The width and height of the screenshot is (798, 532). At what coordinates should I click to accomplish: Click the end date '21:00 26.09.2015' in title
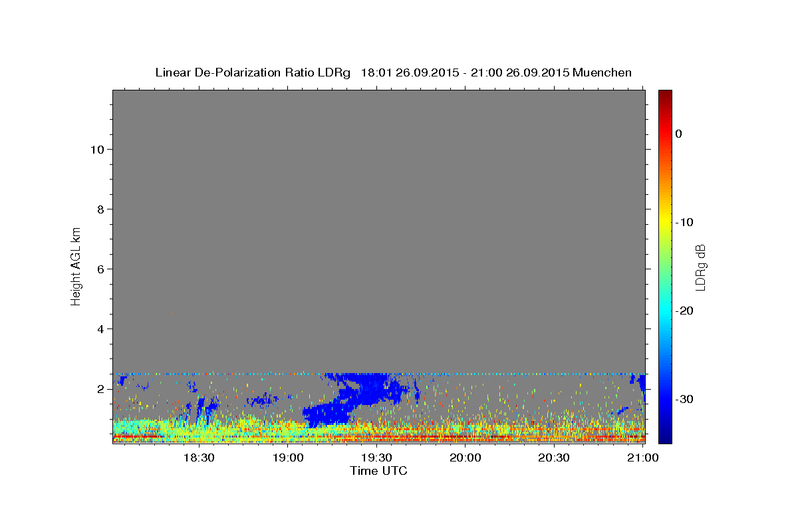519,72
